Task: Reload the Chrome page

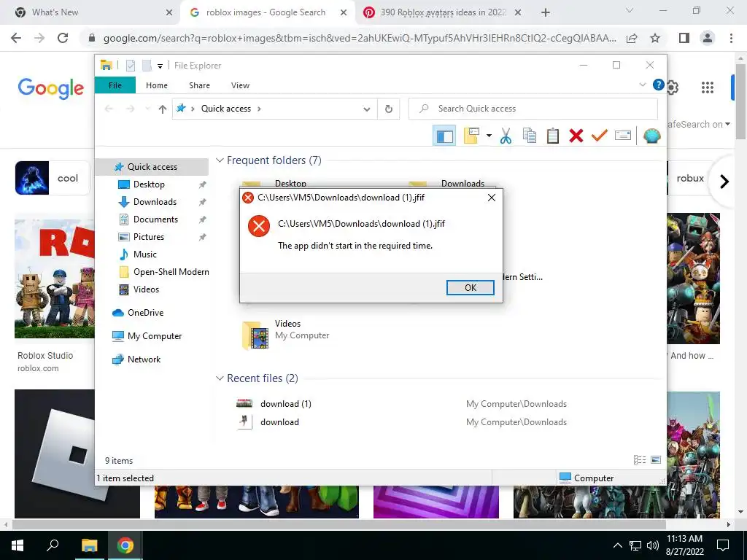Action: click(63, 38)
